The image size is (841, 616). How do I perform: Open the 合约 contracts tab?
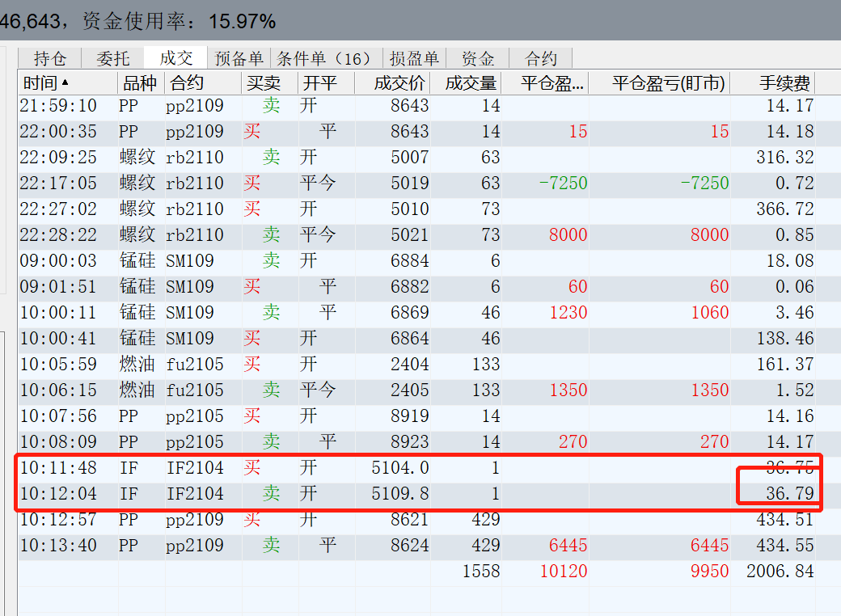541,58
